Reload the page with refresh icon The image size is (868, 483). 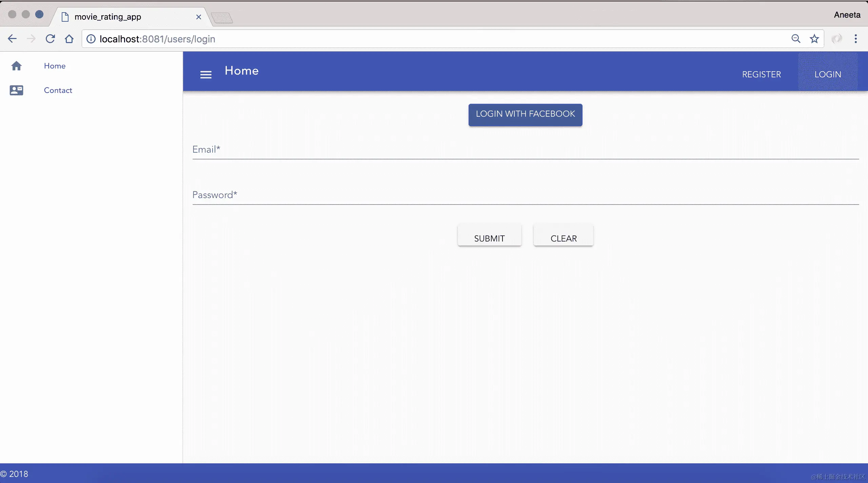click(x=50, y=39)
